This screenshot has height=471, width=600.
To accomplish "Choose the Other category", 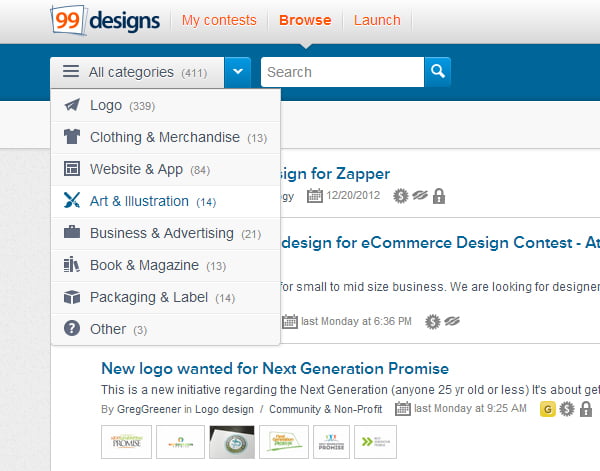I will [x=165, y=329].
